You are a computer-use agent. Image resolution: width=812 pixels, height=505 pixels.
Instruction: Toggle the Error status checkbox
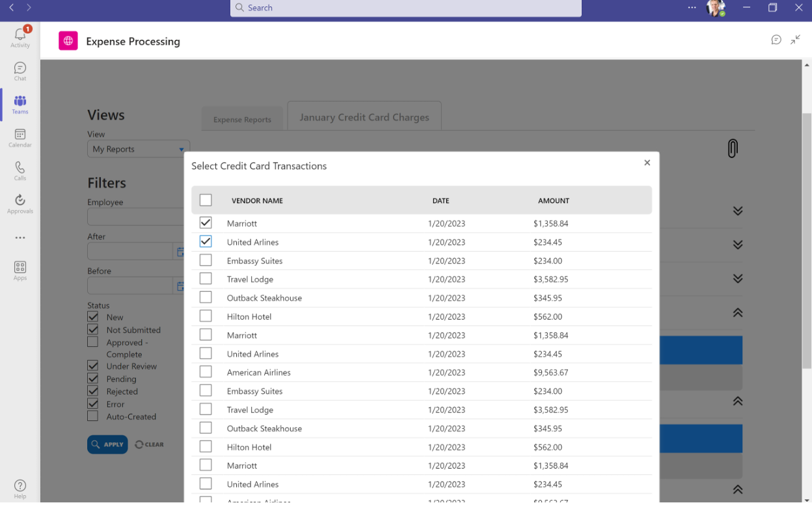[x=93, y=403]
